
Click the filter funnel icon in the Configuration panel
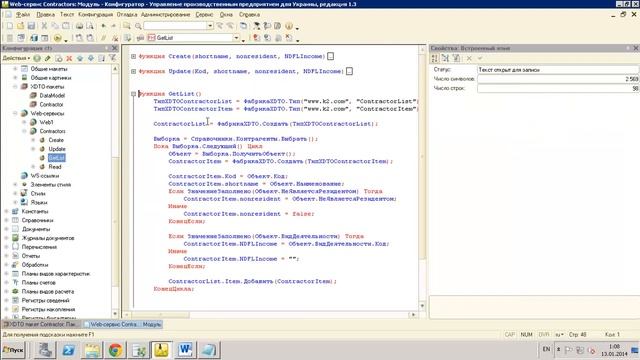pyautogui.click(x=112, y=58)
